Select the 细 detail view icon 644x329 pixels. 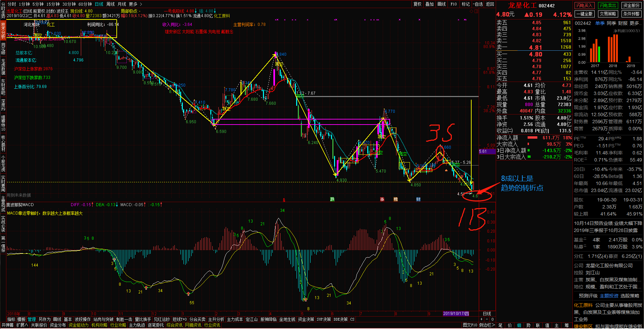519,325
